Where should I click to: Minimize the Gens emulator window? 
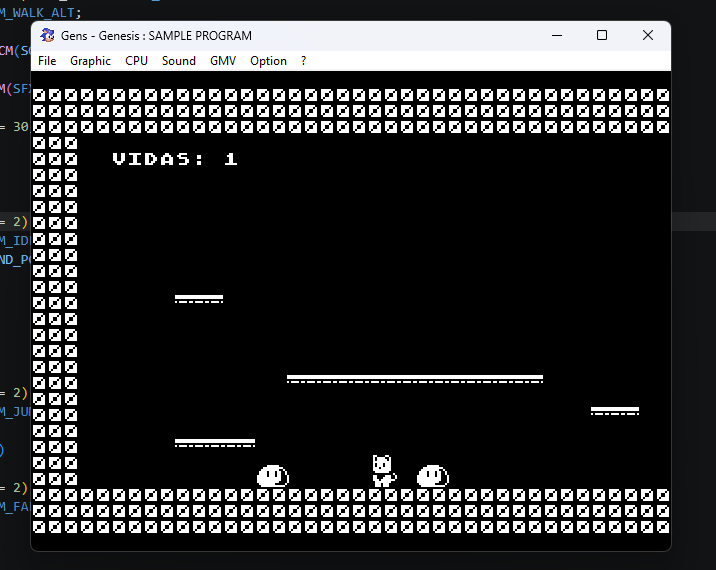[557, 35]
